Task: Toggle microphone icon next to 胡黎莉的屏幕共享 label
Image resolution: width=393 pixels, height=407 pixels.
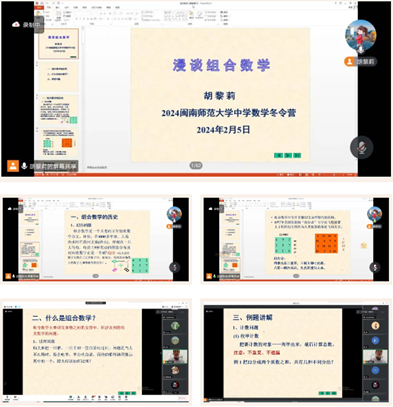Action: pyautogui.click(x=24, y=166)
